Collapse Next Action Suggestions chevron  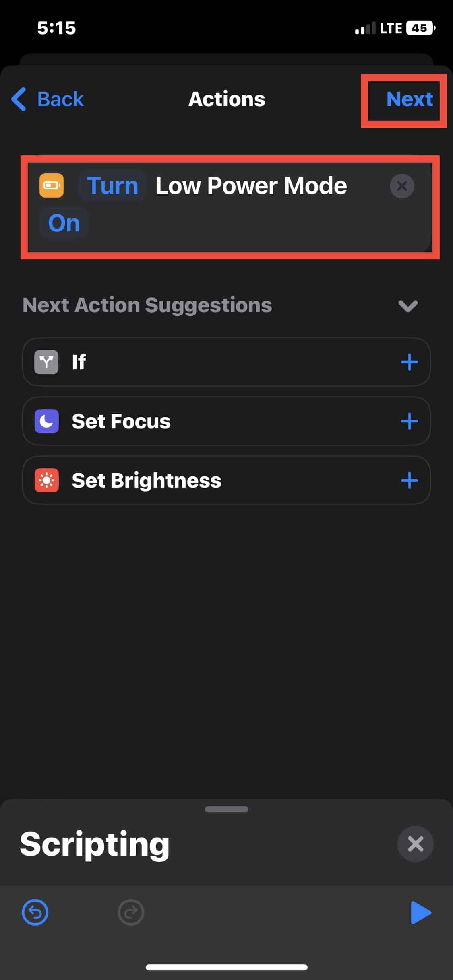pyautogui.click(x=407, y=306)
